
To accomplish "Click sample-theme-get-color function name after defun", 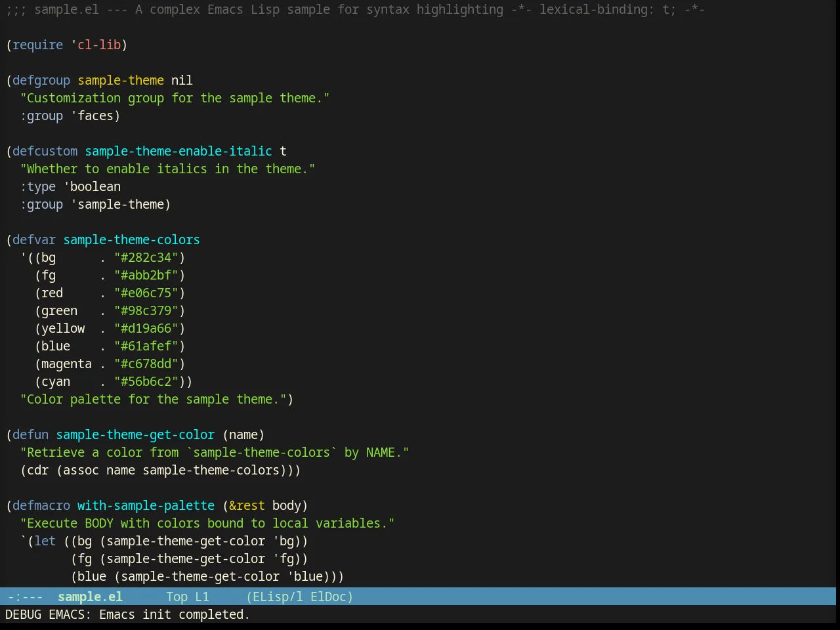I will [x=135, y=434].
